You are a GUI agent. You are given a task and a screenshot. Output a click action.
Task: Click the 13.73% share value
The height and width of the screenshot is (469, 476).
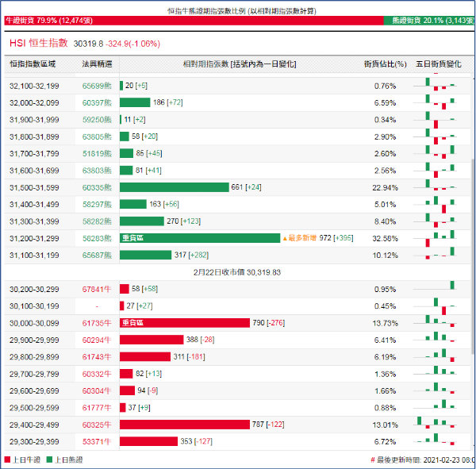[386, 323]
